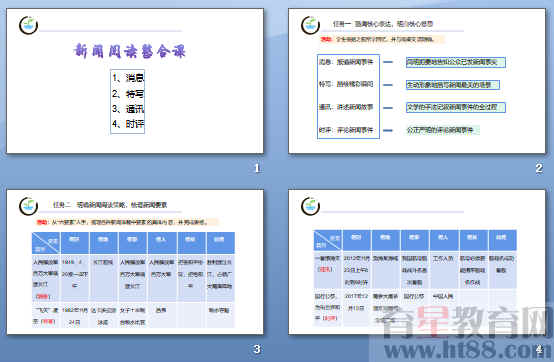
Task: Click the 消息 row in slide 2's left box
Action: [x=346, y=62]
